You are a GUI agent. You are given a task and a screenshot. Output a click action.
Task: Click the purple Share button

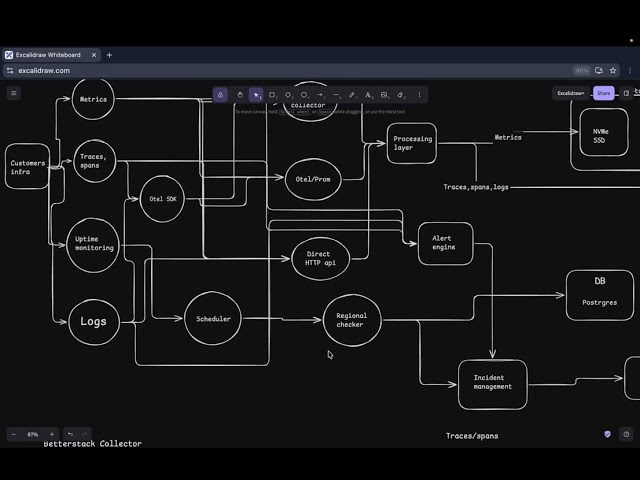coord(604,93)
